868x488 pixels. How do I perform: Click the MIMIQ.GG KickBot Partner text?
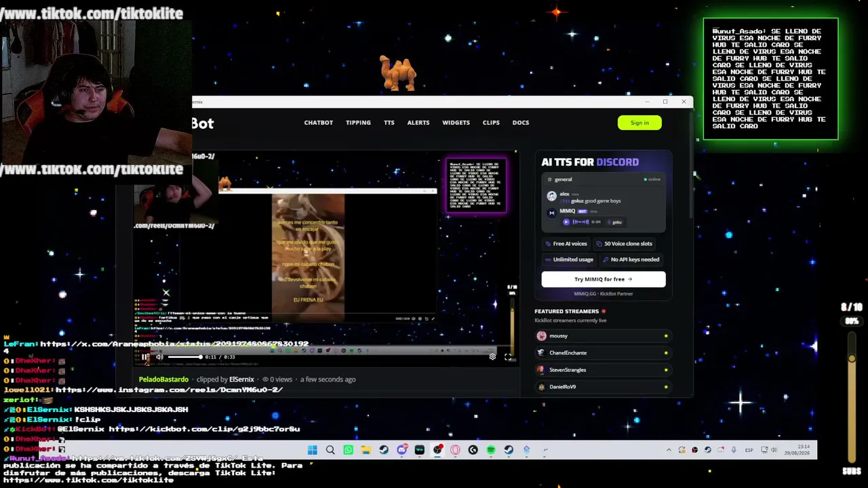pos(604,294)
